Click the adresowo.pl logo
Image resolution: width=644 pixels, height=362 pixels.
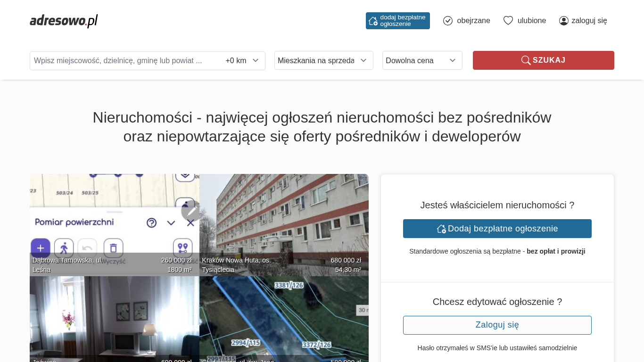[x=64, y=21]
